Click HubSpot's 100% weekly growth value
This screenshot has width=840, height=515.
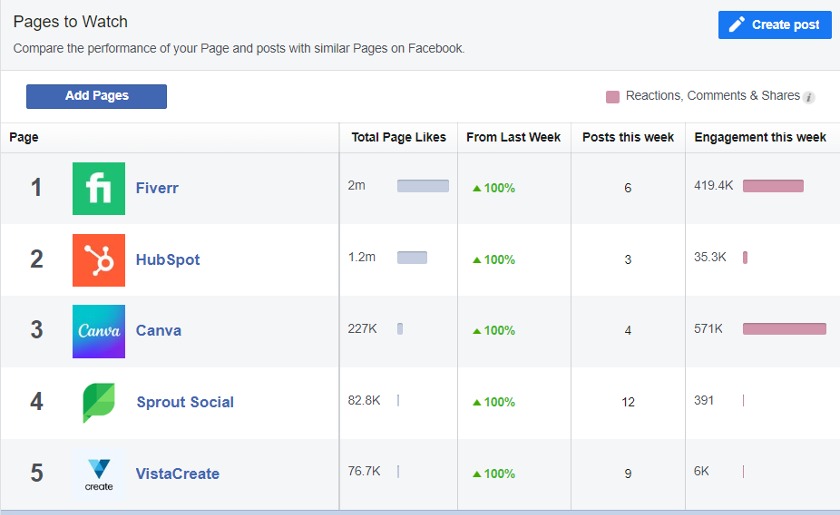tap(499, 260)
